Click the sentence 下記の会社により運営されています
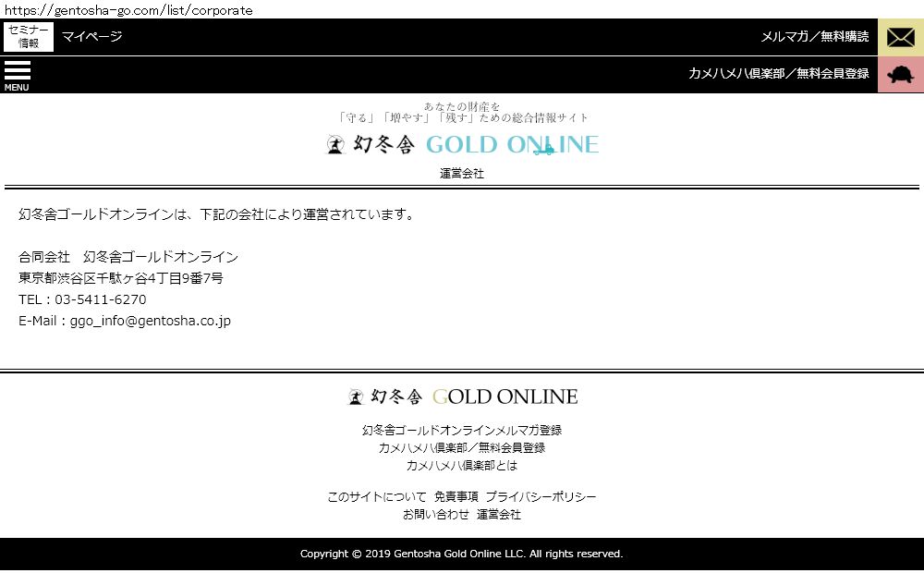The width and height of the screenshot is (924, 573). [x=307, y=214]
